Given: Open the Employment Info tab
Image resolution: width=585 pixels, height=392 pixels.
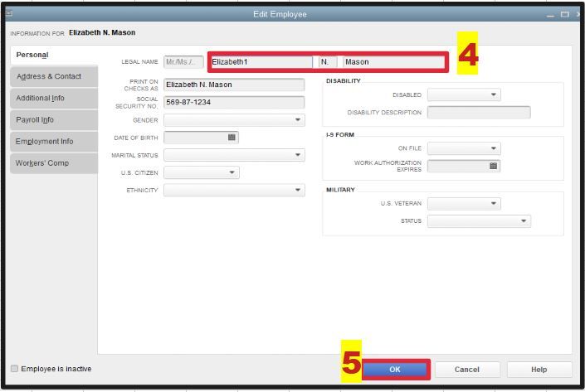Looking at the screenshot, I should point(54,141).
